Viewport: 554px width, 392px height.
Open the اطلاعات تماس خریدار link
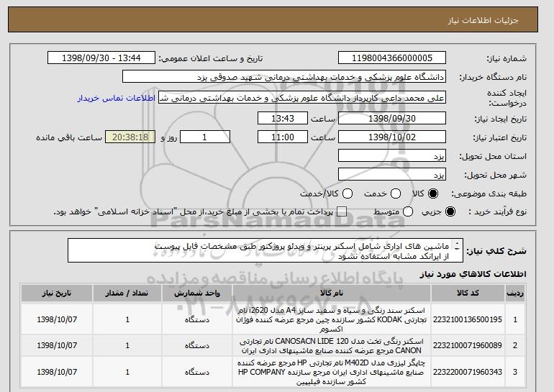tap(117, 98)
